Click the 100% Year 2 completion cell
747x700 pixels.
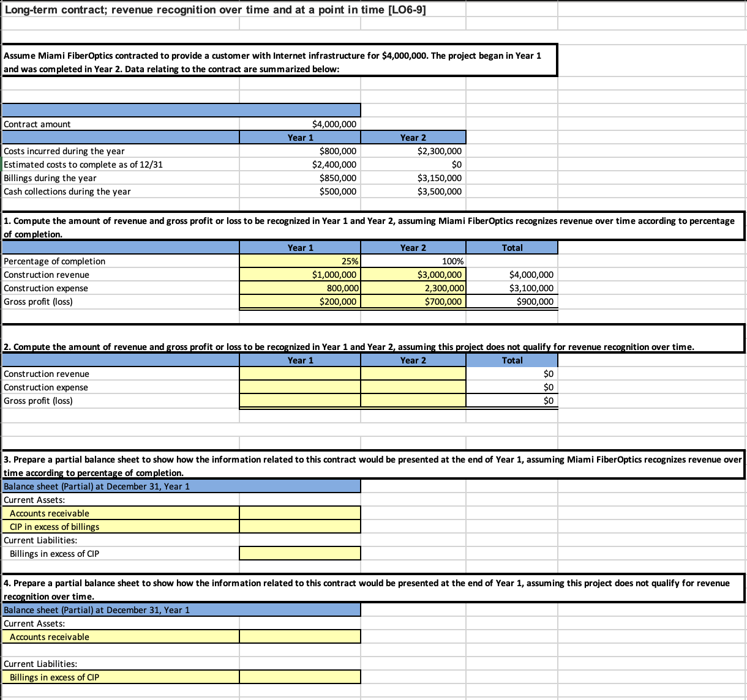tap(413, 261)
